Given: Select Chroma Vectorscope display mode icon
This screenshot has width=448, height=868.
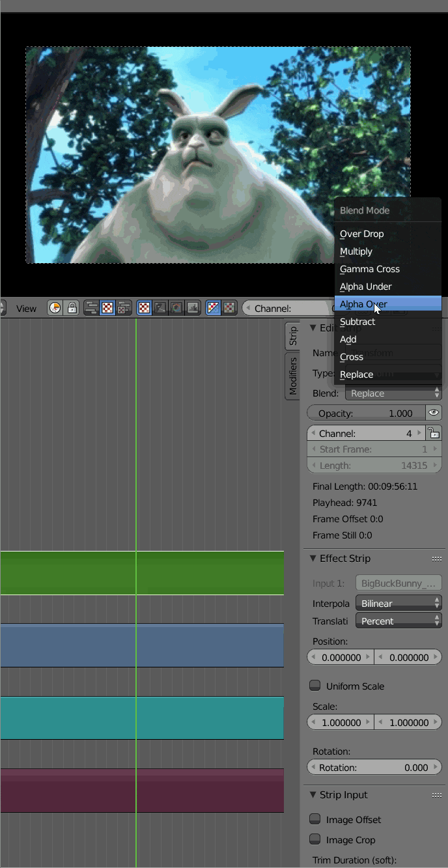Looking at the screenshot, I should [x=176, y=308].
